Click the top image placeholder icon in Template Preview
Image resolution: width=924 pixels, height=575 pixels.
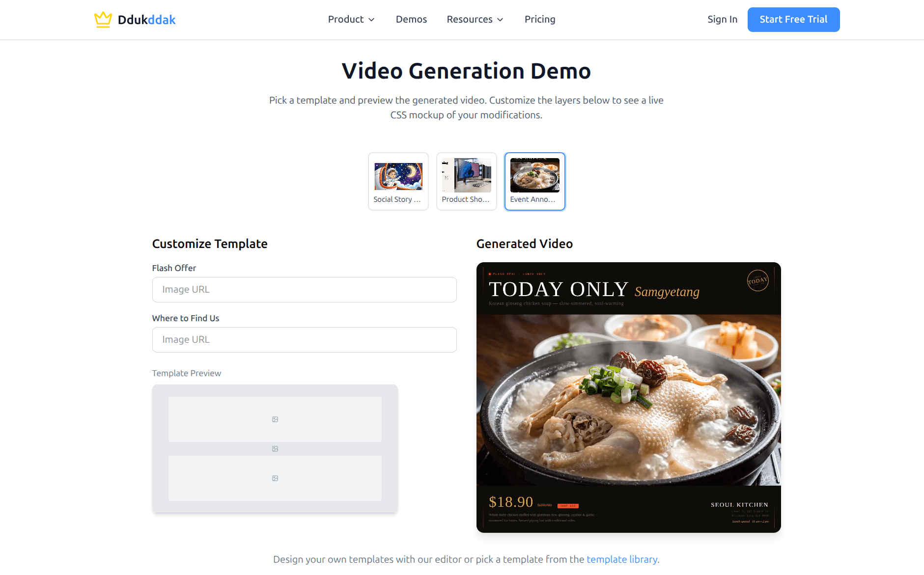pyautogui.click(x=275, y=419)
